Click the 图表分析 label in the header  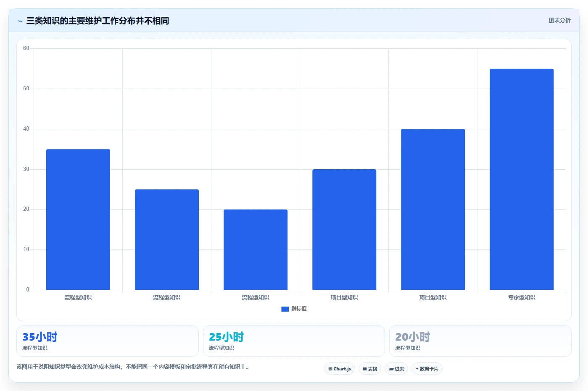[559, 20]
